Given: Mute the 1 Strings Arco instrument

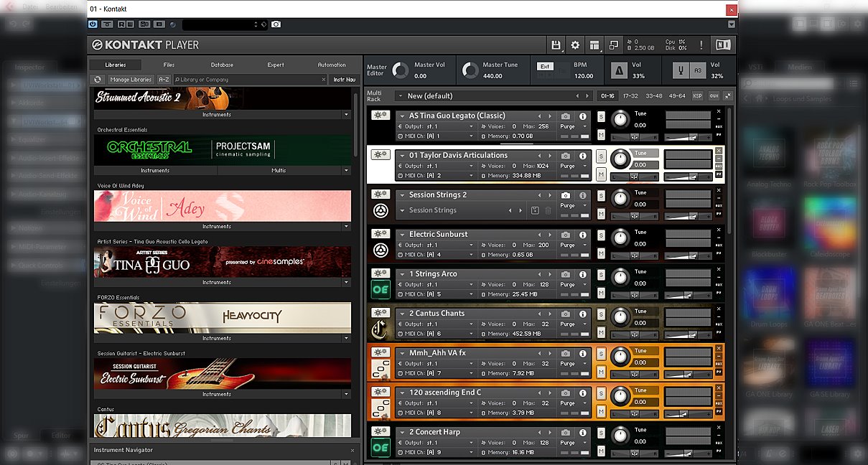Looking at the screenshot, I should (601, 293).
